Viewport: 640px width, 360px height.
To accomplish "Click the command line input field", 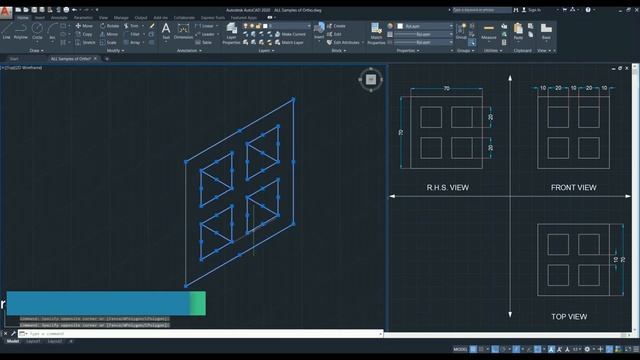I will pyautogui.click(x=200, y=333).
